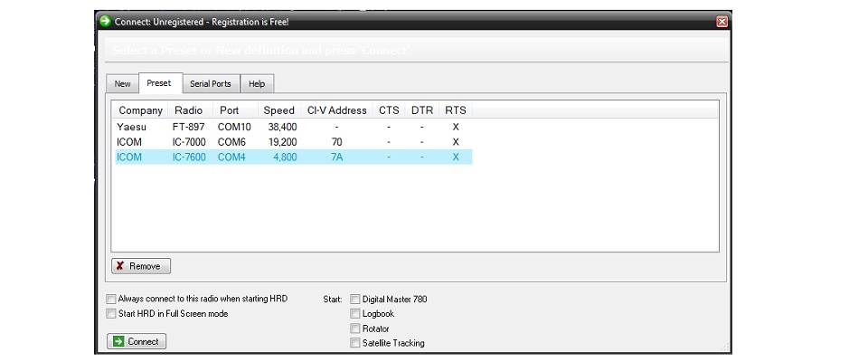
Task: Click the 19,200 speed value
Action: [282, 142]
